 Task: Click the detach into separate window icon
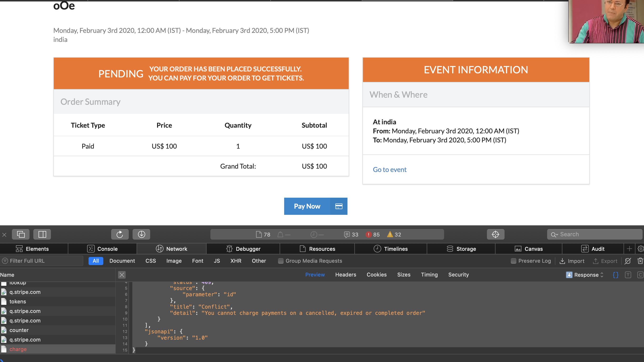click(x=20, y=234)
